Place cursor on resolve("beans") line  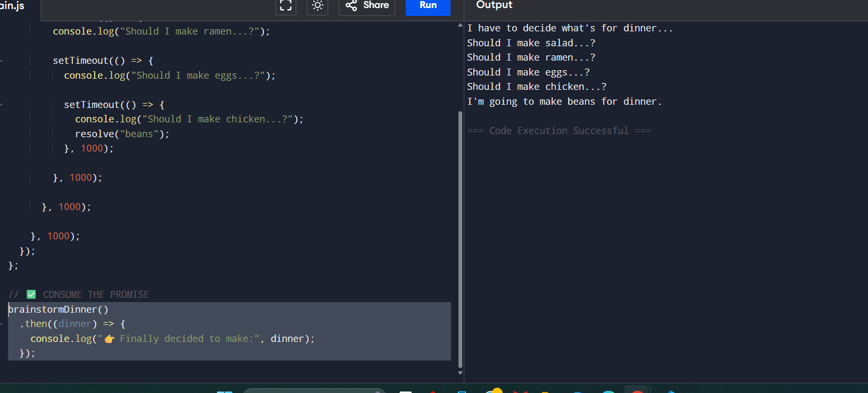tap(122, 134)
